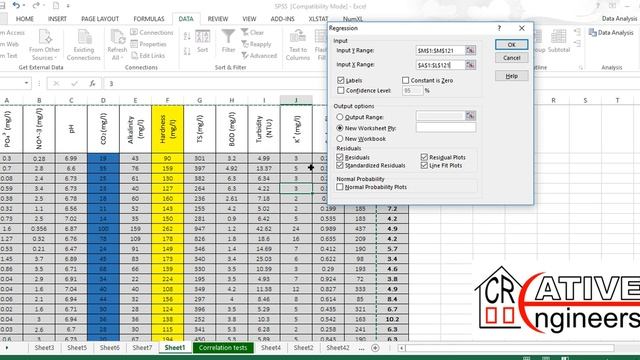Click OK in Regression dialog

(511, 44)
